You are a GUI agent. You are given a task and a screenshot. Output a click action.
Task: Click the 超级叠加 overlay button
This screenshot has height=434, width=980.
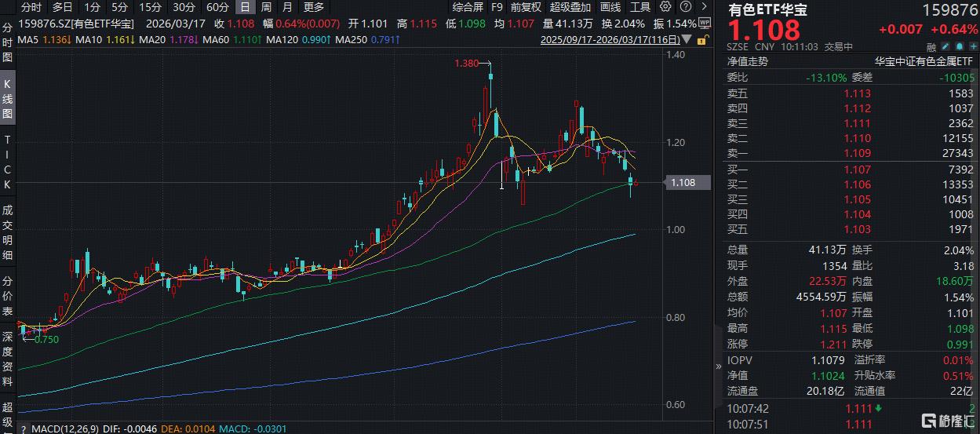[570, 7]
